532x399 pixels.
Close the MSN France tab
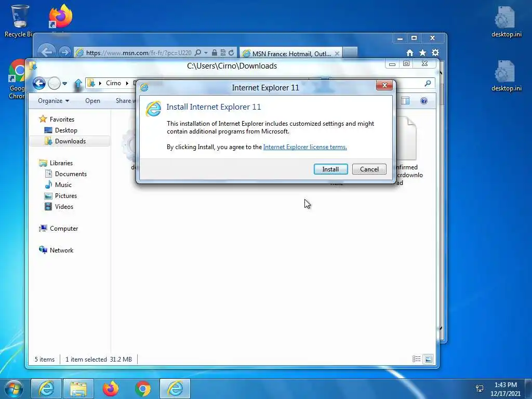coord(337,54)
